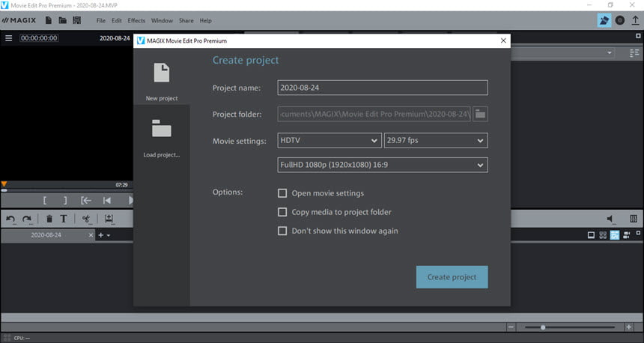Click the upload arrow icon at top right
The width and height of the screenshot is (644, 343).
pyautogui.click(x=635, y=20)
